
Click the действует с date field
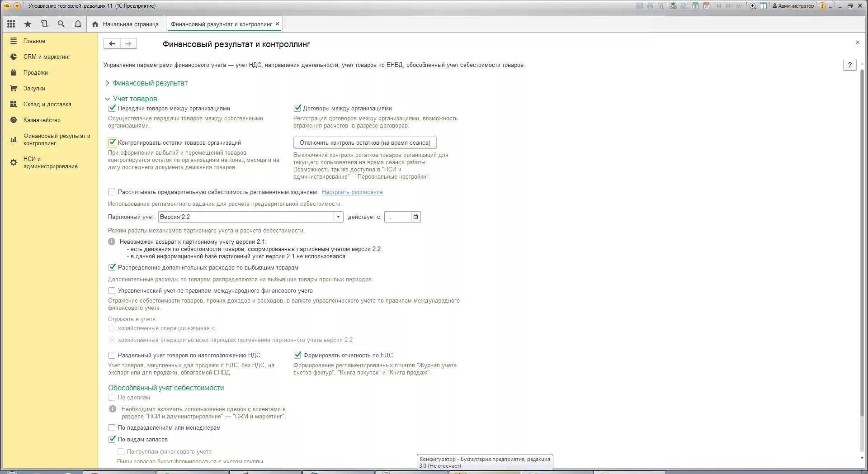[398, 217]
